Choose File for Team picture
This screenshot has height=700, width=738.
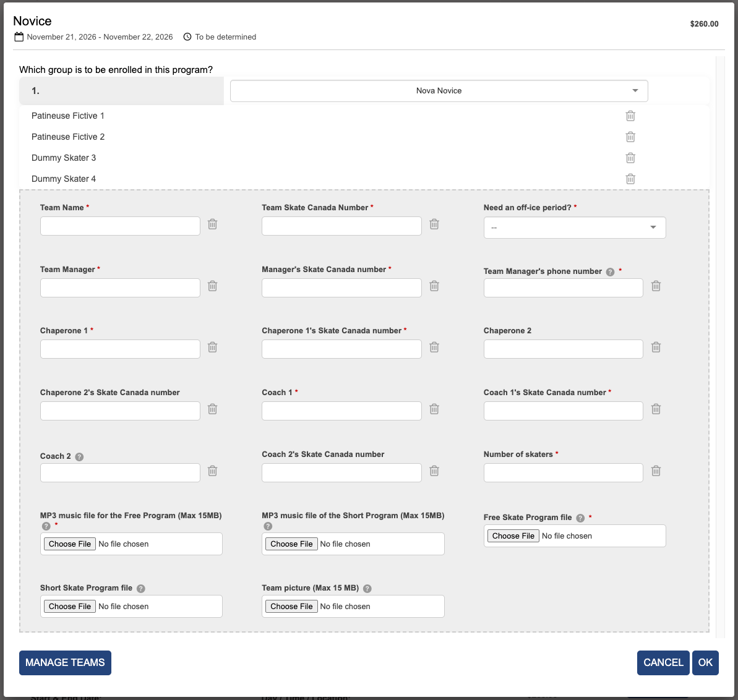click(x=291, y=607)
